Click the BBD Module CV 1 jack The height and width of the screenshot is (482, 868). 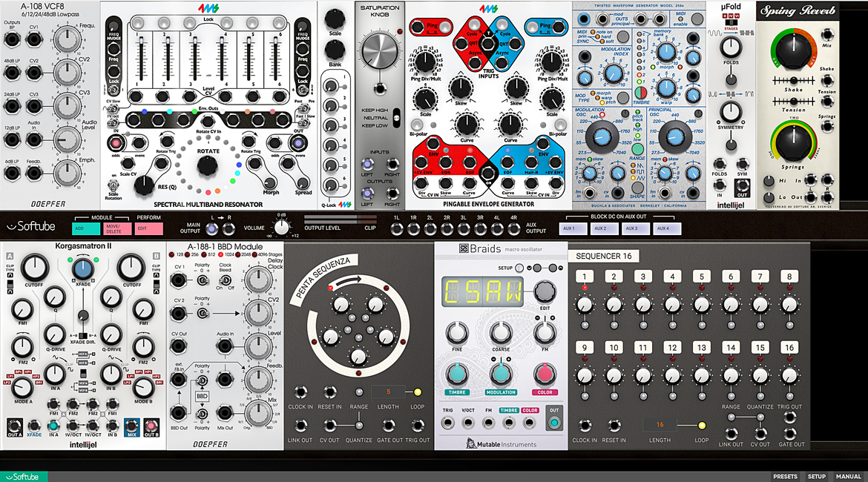click(178, 280)
